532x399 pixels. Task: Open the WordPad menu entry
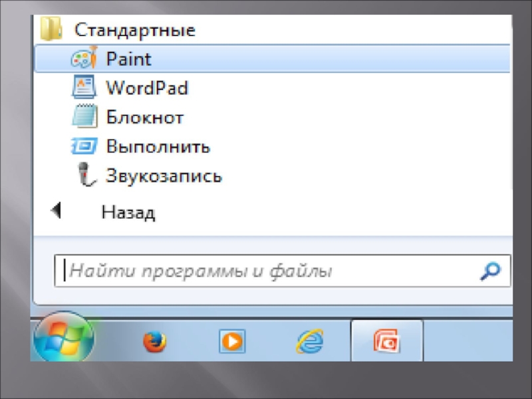point(147,88)
